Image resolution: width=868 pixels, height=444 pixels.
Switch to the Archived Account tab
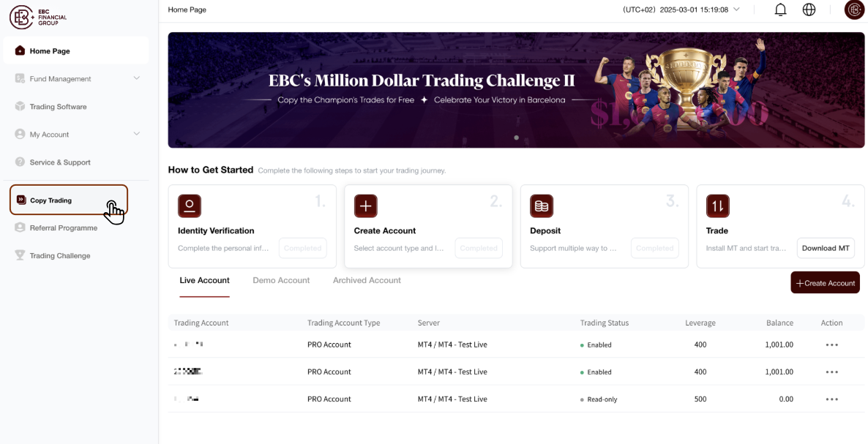point(367,280)
